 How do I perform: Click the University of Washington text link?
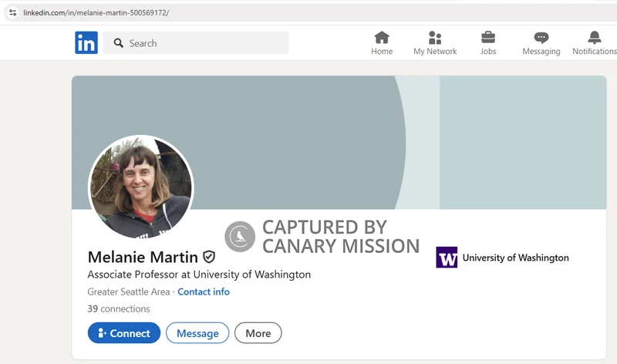point(515,258)
